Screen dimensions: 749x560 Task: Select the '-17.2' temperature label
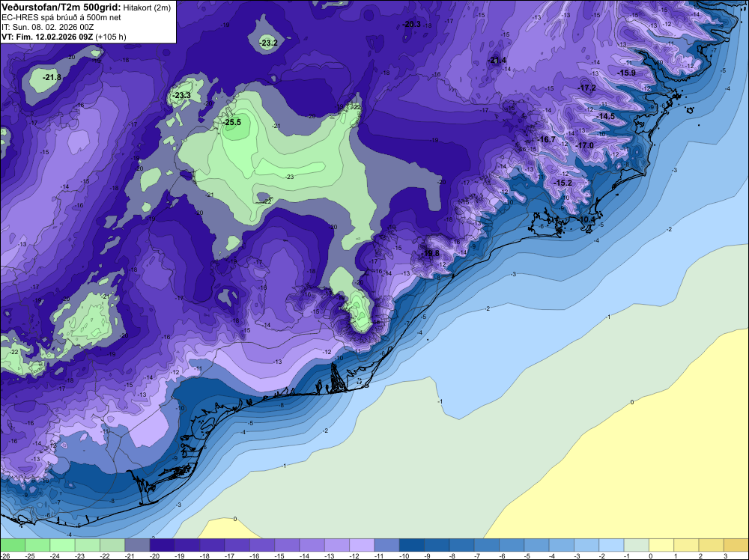point(587,88)
